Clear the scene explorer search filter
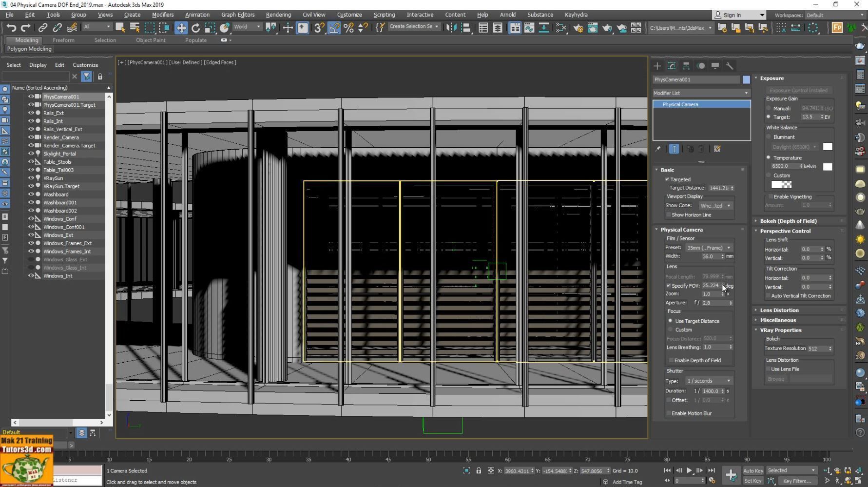This screenshot has height=487, width=868. 75,77
